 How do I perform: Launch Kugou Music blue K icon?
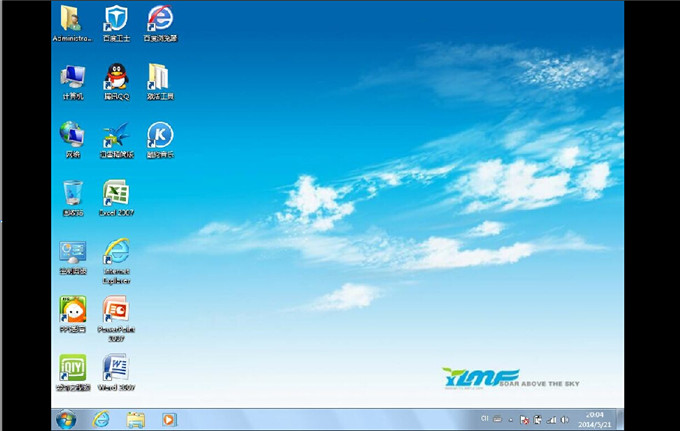[159, 135]
